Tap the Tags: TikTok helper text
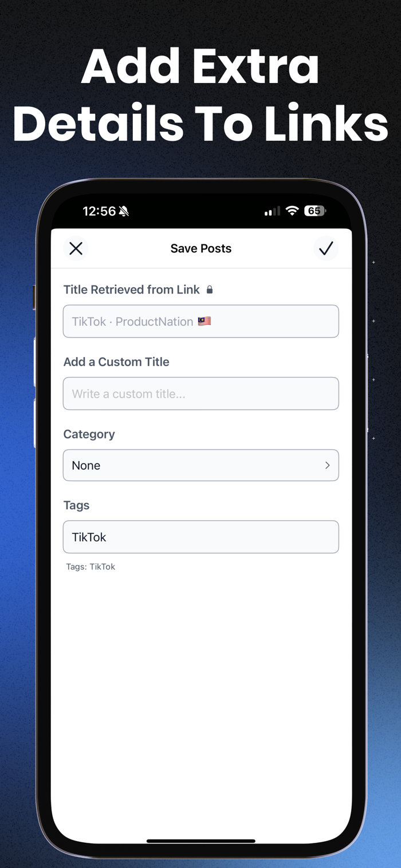 [x=91, y=566]
